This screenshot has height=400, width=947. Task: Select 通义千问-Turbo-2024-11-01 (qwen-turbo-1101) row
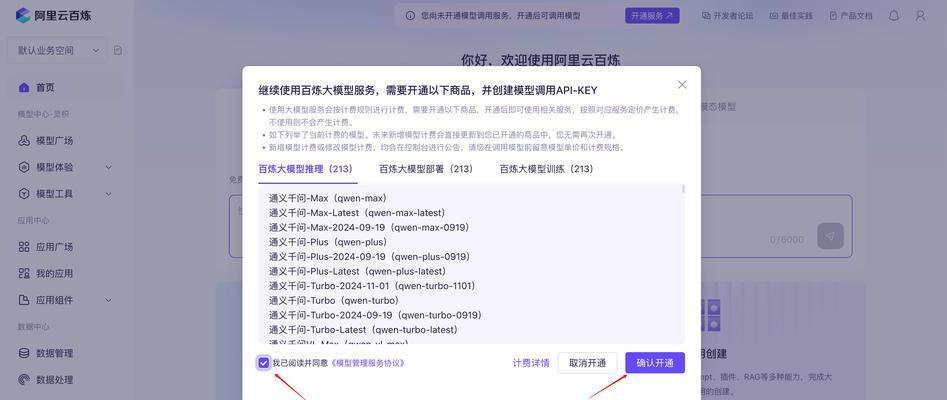coord(372,286)
